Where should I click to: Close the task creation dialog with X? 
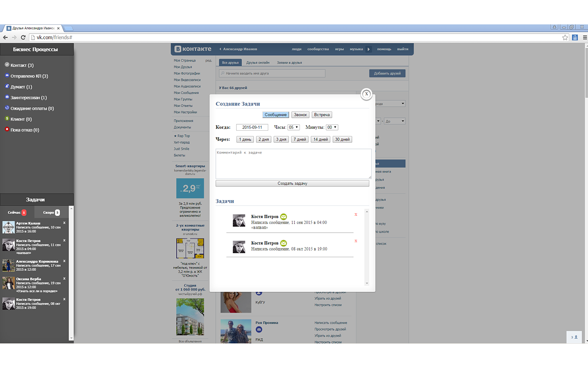tap(366, 94)
